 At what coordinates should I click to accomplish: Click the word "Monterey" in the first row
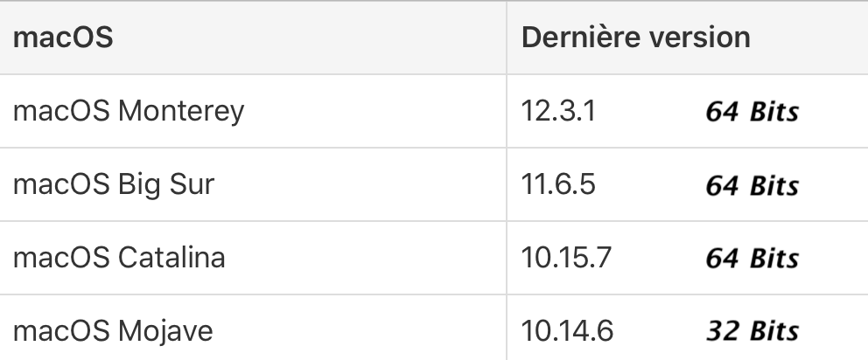point(180,112)
